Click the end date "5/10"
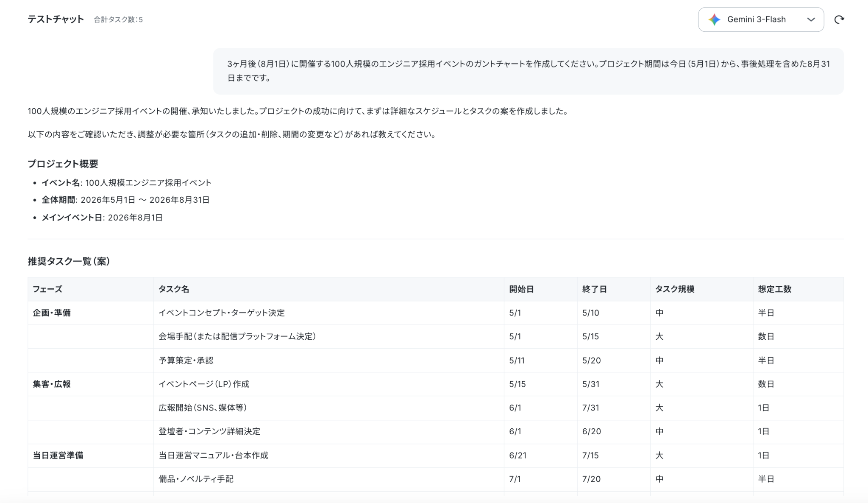The image size is (868, 503). click(x=591, y=313)
